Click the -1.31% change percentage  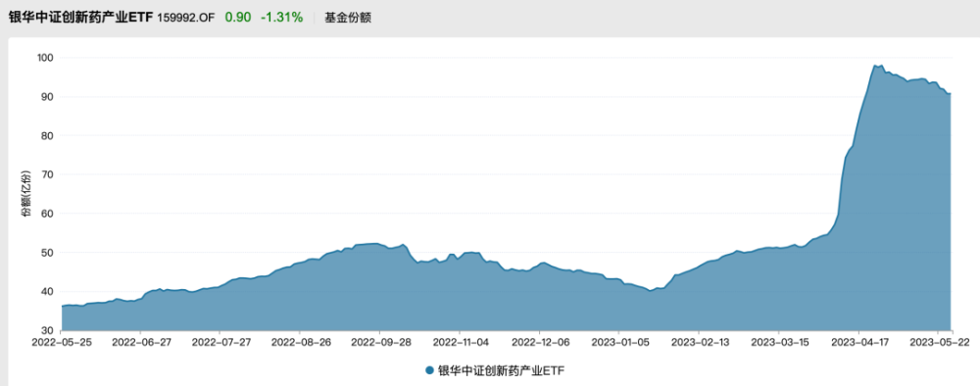tap(281, 18)
